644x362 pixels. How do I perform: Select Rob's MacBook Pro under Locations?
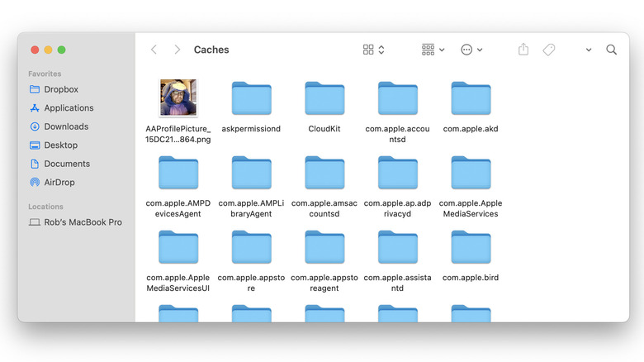(x=82, y=222)
